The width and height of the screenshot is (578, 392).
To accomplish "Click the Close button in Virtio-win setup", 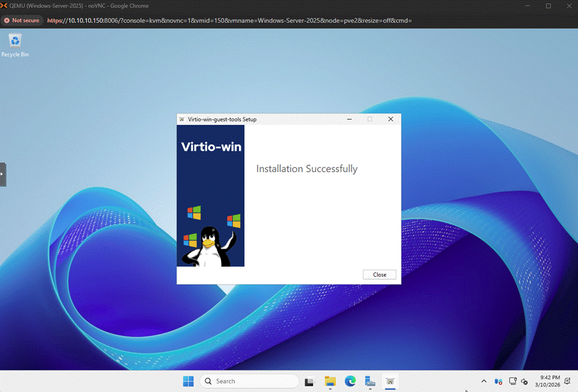I will (x=379, y=275).
